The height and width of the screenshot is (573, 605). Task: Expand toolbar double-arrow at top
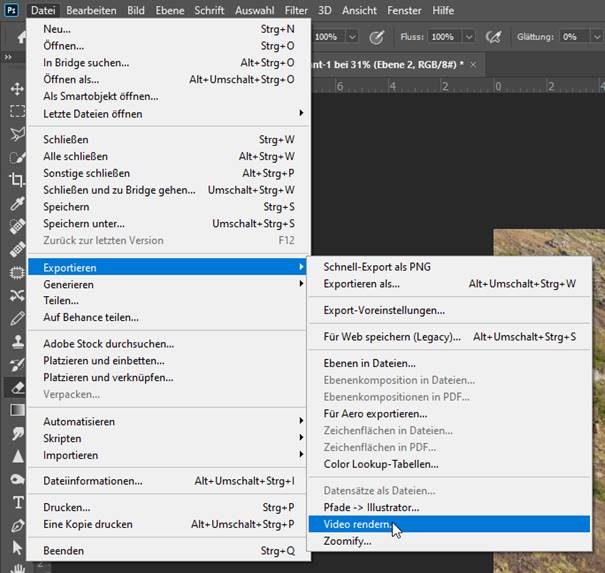click(x=8, y=57)
